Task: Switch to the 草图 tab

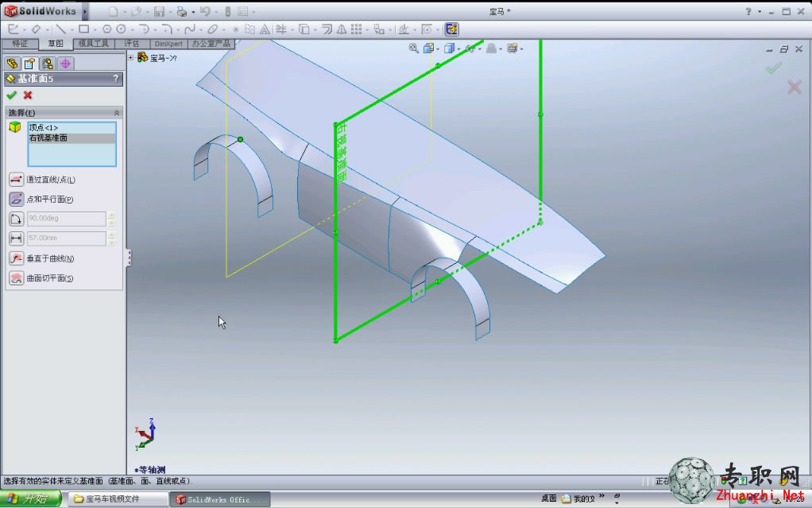Action: click(x=56, y=44)
